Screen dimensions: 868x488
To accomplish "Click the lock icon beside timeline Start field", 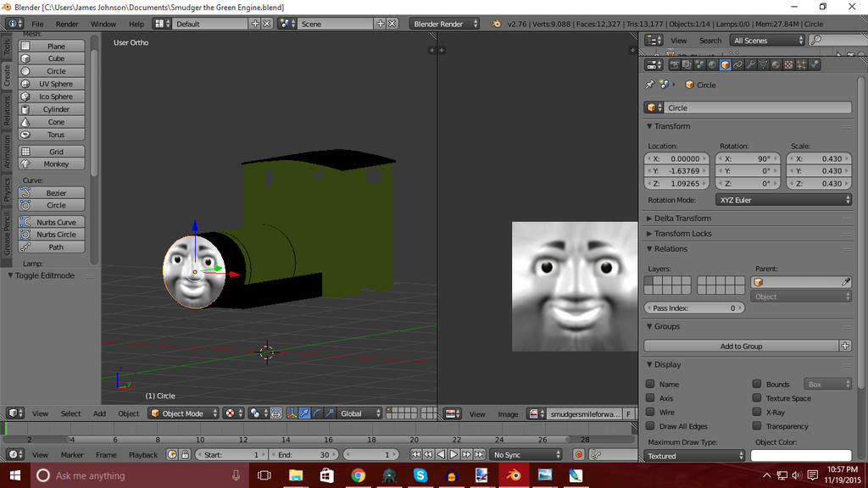I will tap(185, 455).
